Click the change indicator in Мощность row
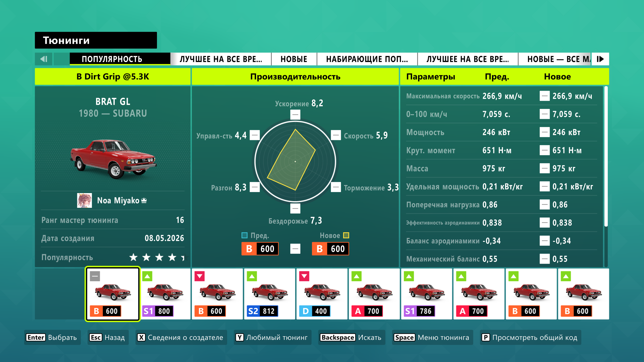This screenshot has height=362, width=644. click(x=544, y=132)
